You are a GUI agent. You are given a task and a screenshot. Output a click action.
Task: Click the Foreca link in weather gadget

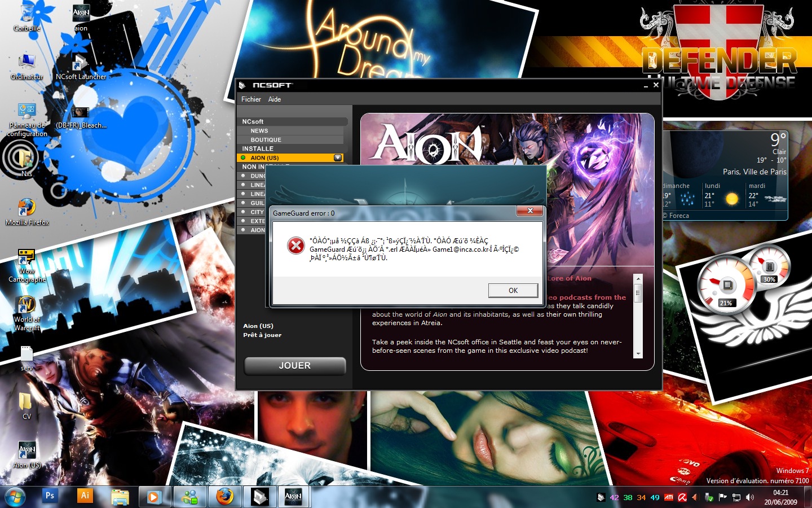tap(679, 216)
